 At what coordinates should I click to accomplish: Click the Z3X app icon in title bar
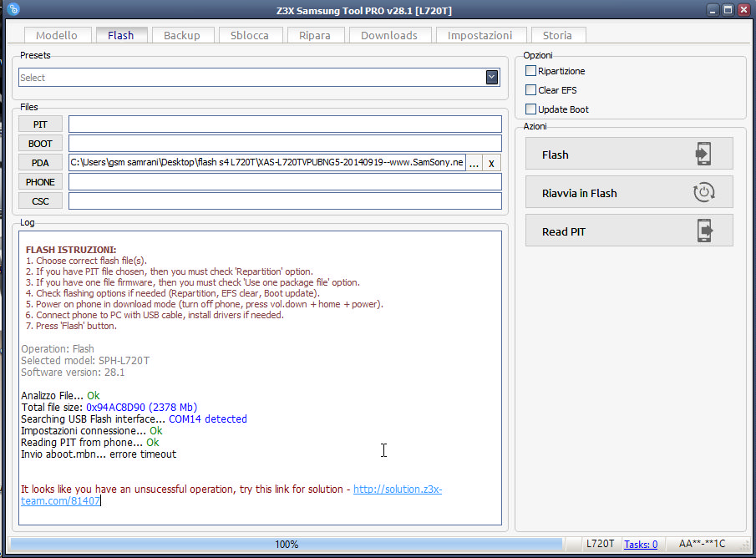[x=14, y=9]
